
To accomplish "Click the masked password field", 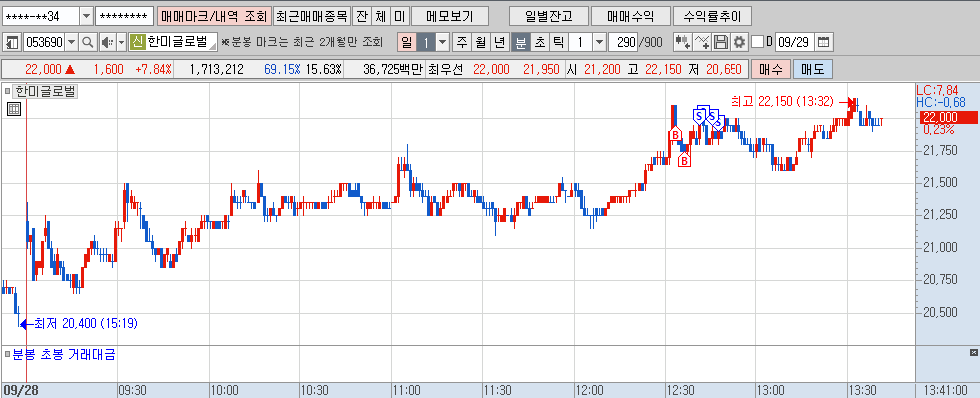I will pos(124,16).
